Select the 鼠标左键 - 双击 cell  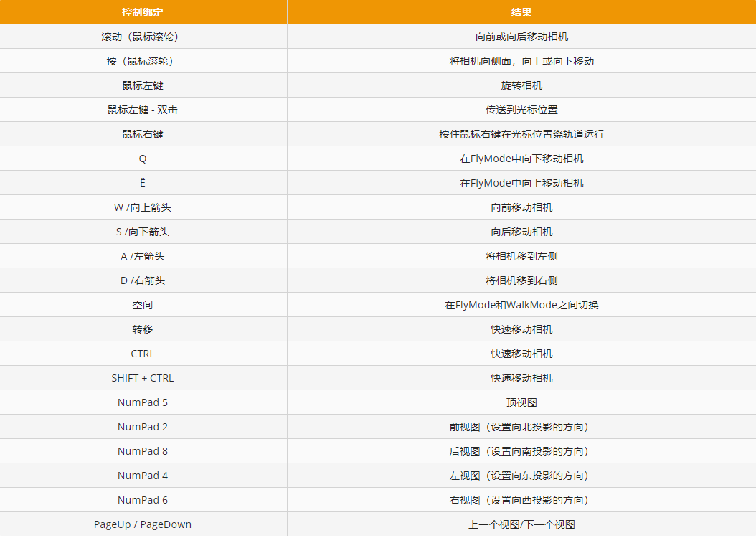(143, 110)
